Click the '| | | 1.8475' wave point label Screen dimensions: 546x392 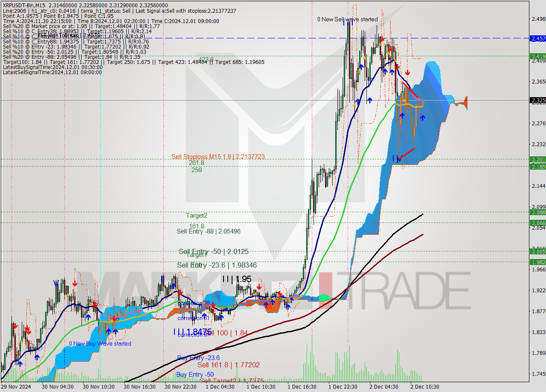(192, 331)
